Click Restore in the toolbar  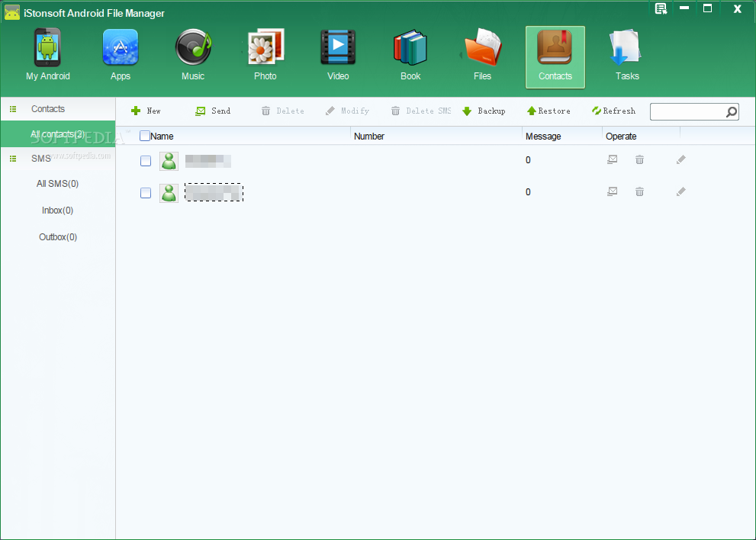[x=549, y=111]
